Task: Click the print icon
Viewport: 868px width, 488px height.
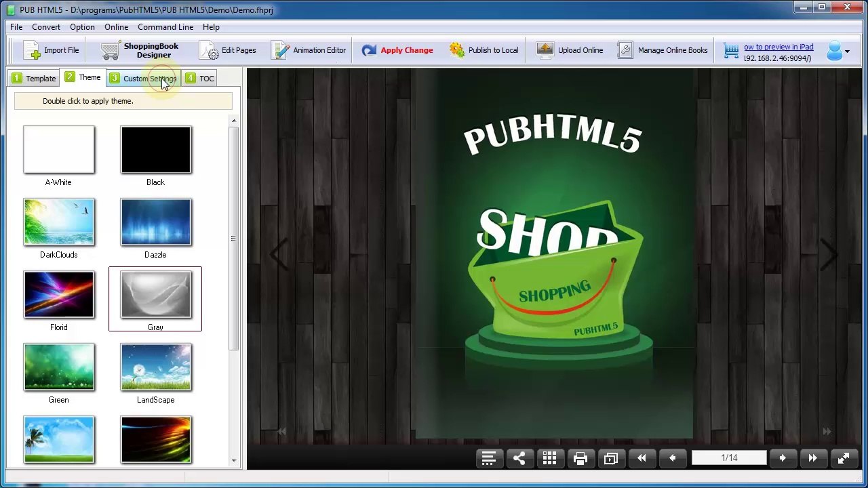Action: point(580,458)
